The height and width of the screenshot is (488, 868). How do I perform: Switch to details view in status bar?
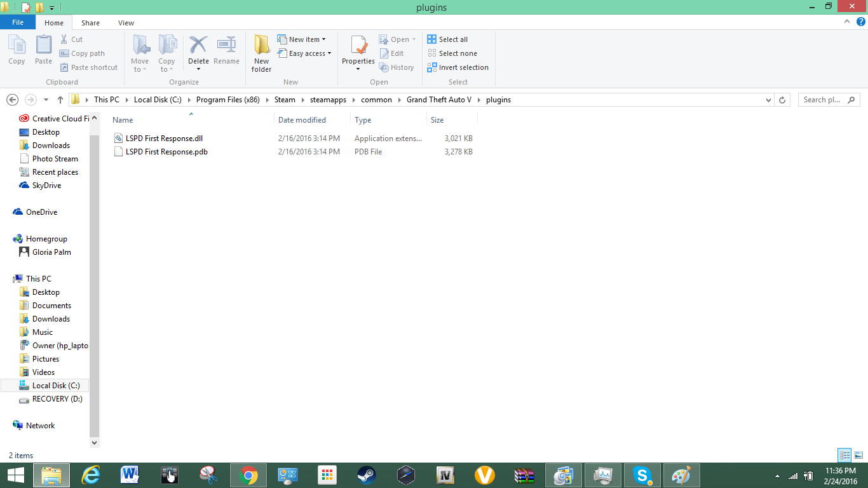click(844, 455)
